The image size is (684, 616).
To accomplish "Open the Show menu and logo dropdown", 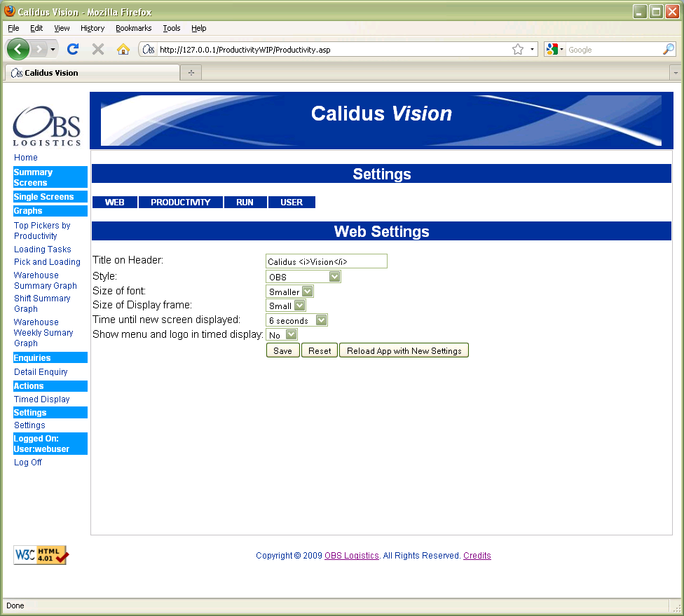I will (x=282, y=334).
